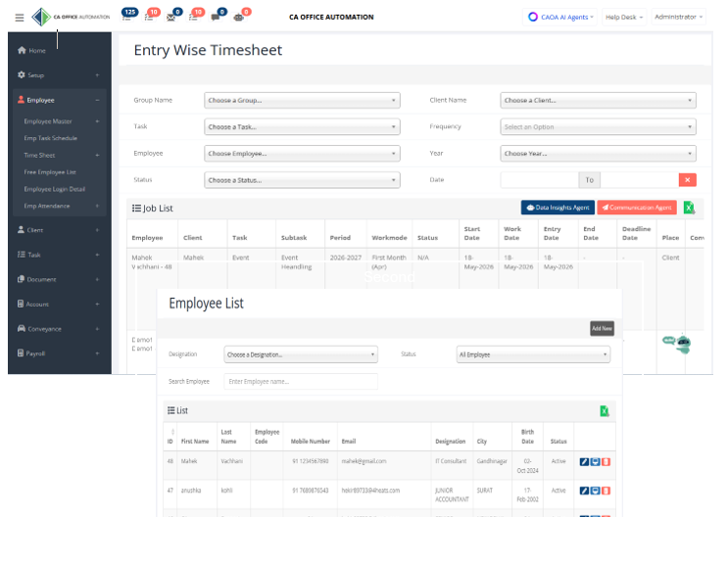Expand the Conveyance sidebar menu
Viewport: 728px width, 564px height.
pos(60,329)
